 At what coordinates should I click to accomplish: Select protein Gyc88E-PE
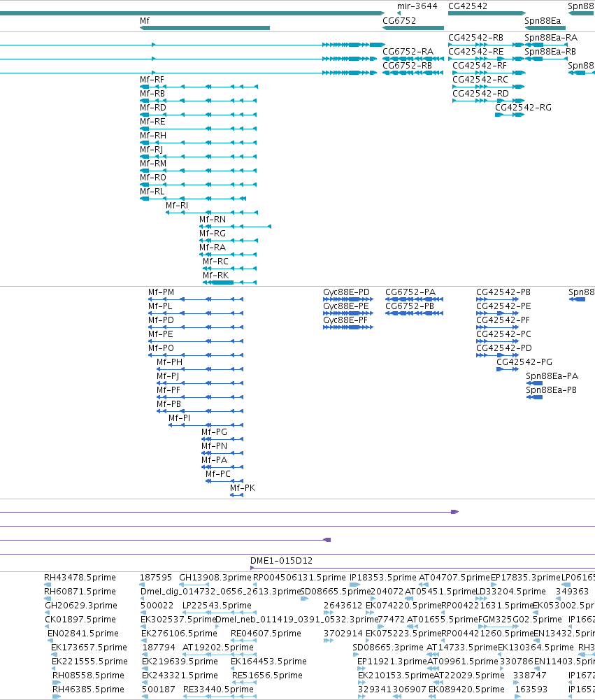pyautogui.click(x=348, y=313)
